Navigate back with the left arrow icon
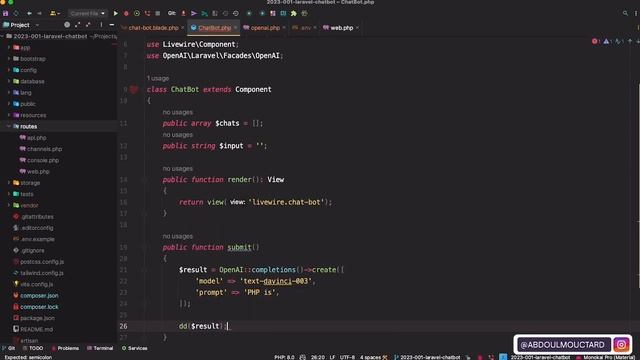Viewport: 640px width, 360px height. click(x=29, y=13)
